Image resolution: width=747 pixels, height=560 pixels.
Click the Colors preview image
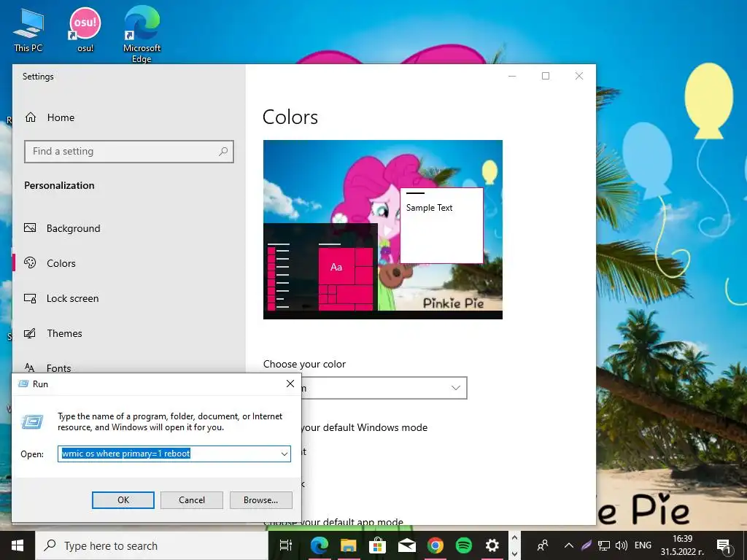coord(382,229)
